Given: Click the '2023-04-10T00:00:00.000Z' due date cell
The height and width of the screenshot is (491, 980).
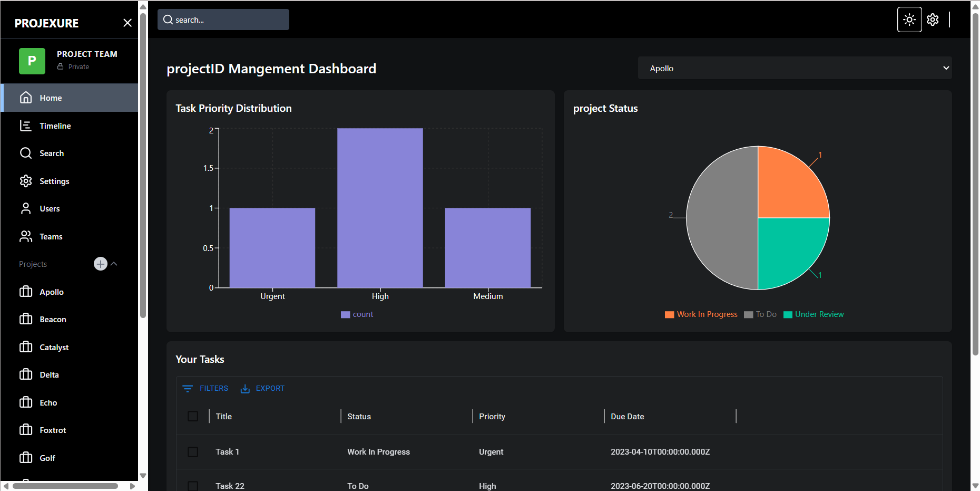Looking at the screenshot, I should 660,452.
